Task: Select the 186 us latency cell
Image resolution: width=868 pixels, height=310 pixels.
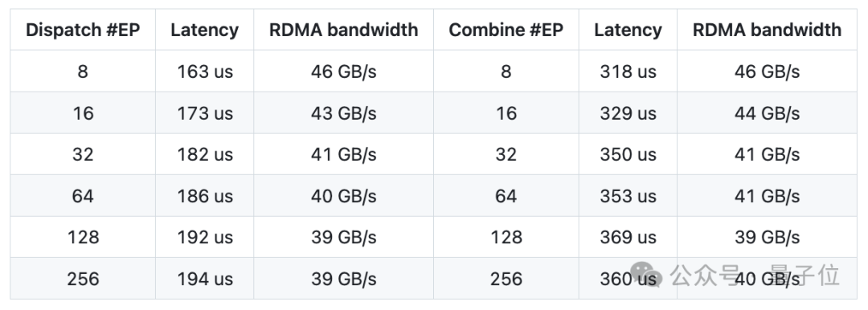Action: [205, 196]
